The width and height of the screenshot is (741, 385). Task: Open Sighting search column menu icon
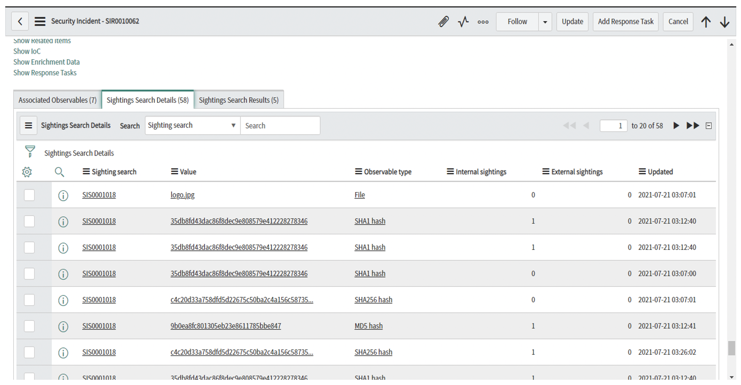(86, 171)
